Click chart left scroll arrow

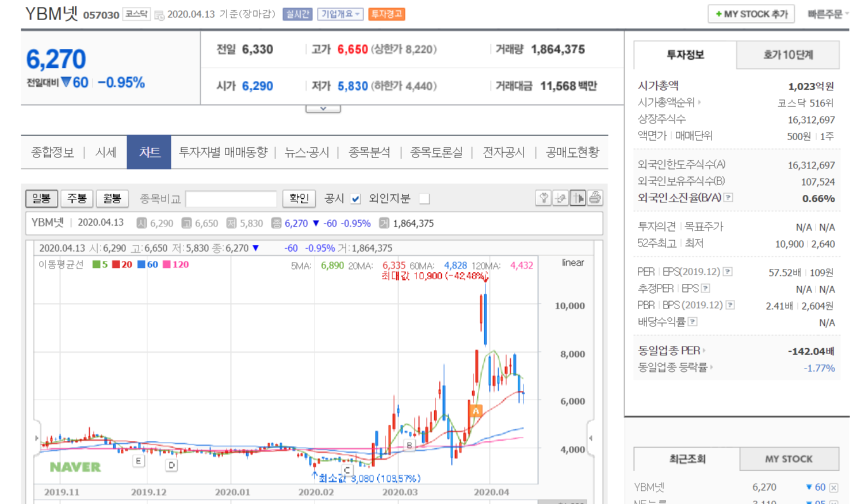click(37, 438)
